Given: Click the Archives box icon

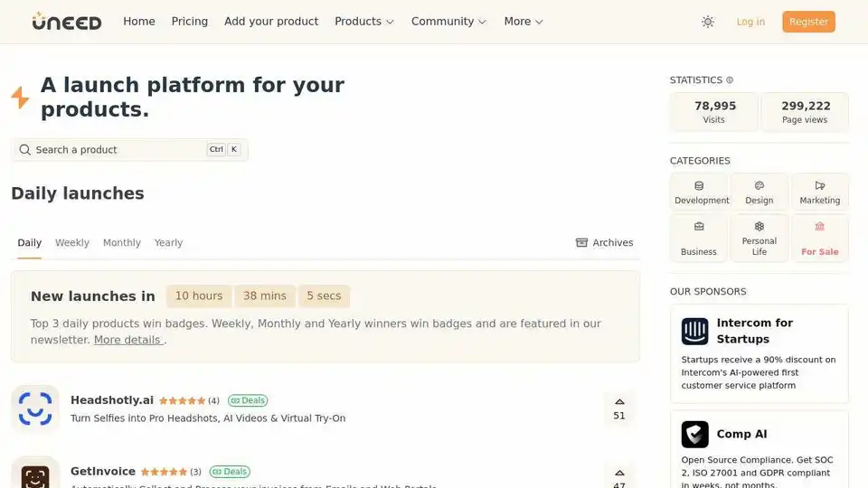Looking at the screenshot, I should tap(581, 243).
